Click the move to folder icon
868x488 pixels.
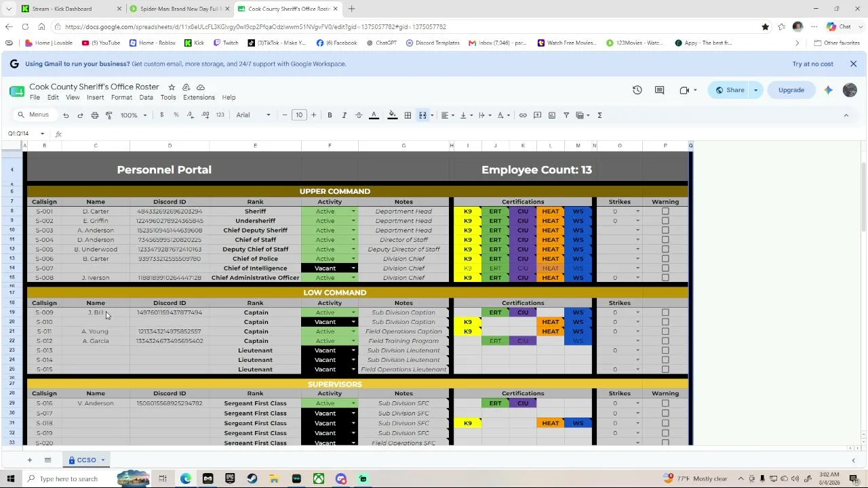coord(186,87)
